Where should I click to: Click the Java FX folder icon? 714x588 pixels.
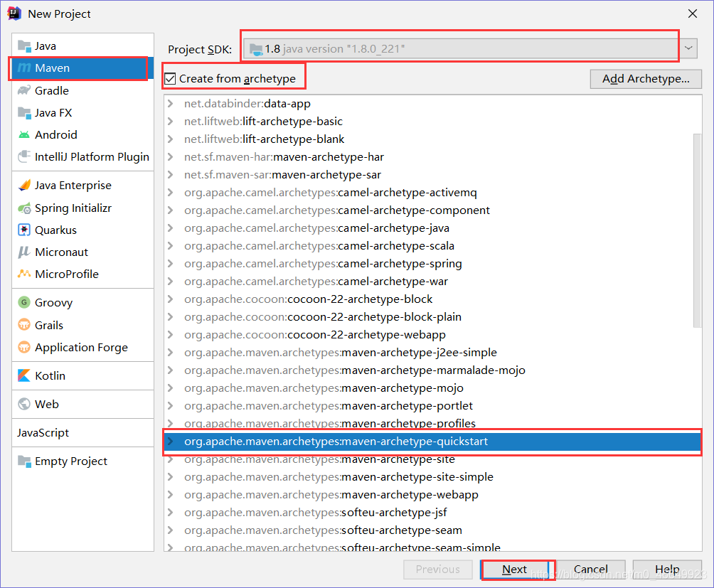tap(24, 112)
